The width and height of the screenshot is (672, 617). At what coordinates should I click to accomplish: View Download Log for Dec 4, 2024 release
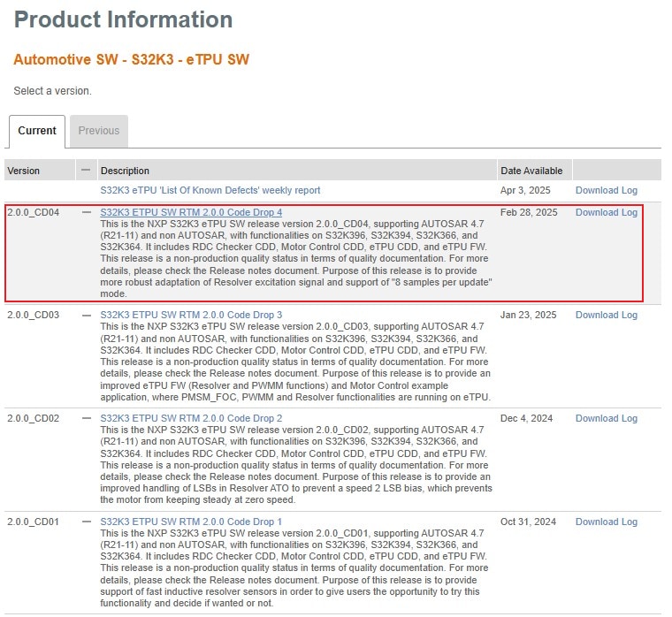[x=606, y=418]
